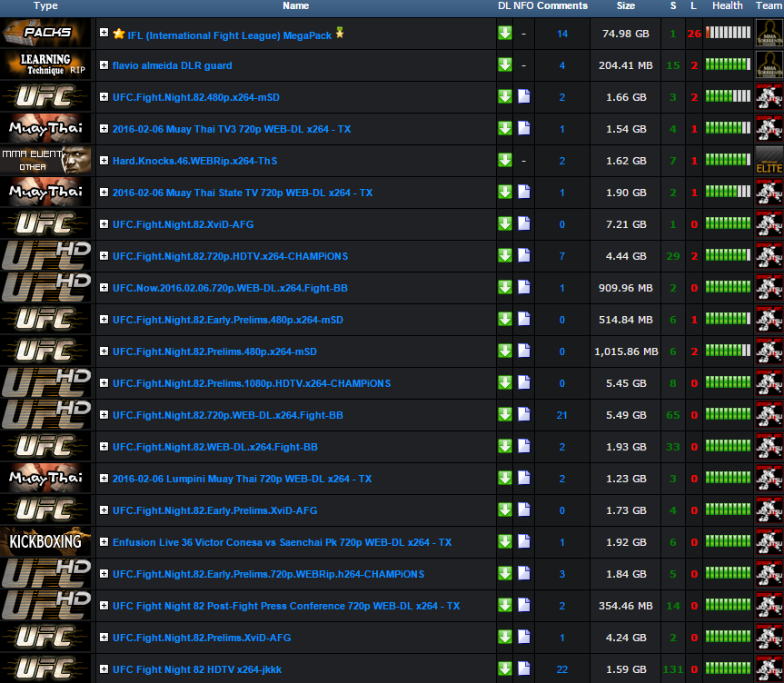Expand 2016-02-06 Lumpini Muay Thai row
784x683 pixels.
tap(104, 478)
